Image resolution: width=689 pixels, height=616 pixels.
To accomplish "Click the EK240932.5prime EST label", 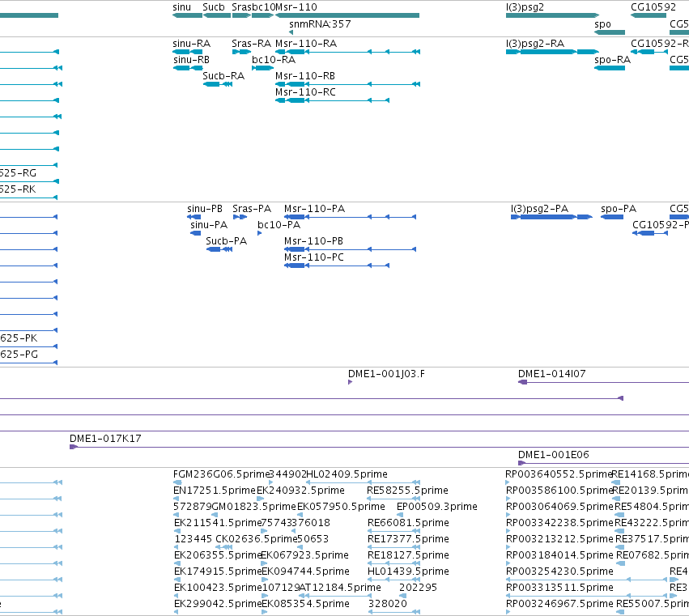I will click(300, 491).
